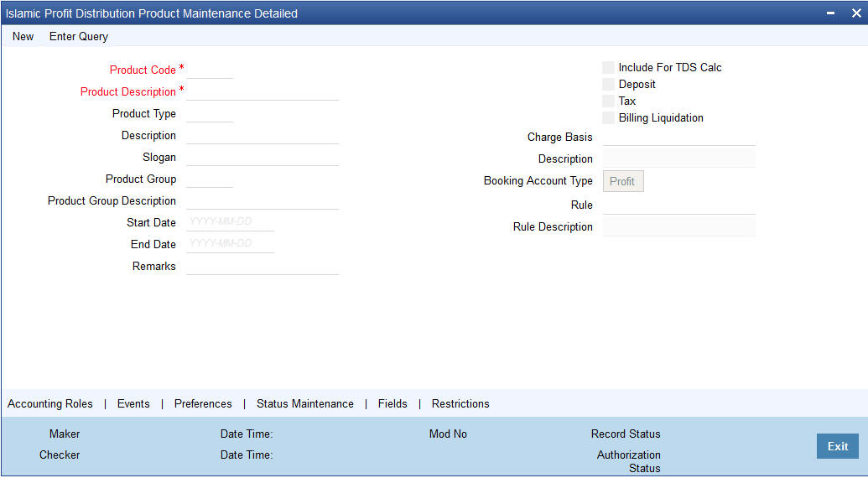868x478 pixels.
Task: Open the Restrictions section
Action: tap(460, 404)
